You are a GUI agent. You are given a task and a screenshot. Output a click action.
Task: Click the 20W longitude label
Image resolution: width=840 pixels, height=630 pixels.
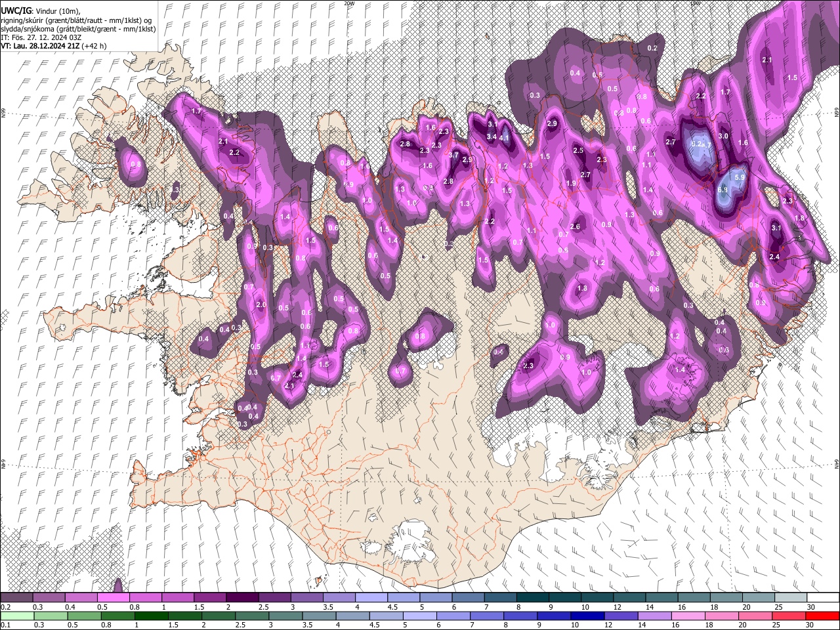coord(349,3)
